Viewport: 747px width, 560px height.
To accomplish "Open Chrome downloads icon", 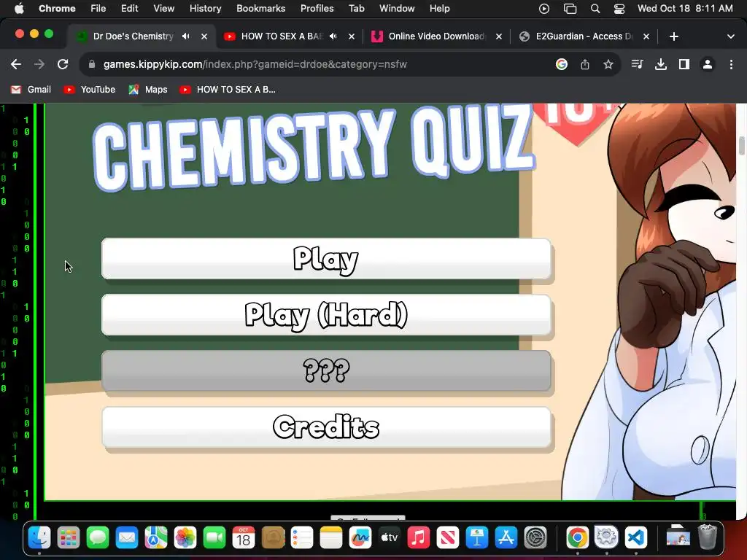I will pos(661,64).
